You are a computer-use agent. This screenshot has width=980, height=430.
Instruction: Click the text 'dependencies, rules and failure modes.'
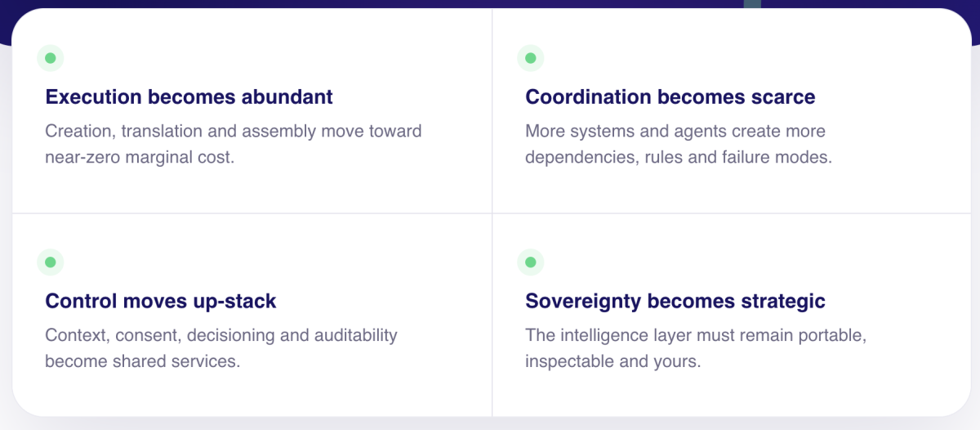tap(679, 157)
